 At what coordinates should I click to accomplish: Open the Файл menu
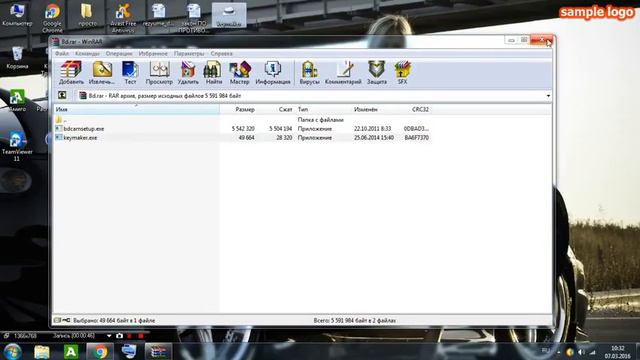tap(62, 53)
